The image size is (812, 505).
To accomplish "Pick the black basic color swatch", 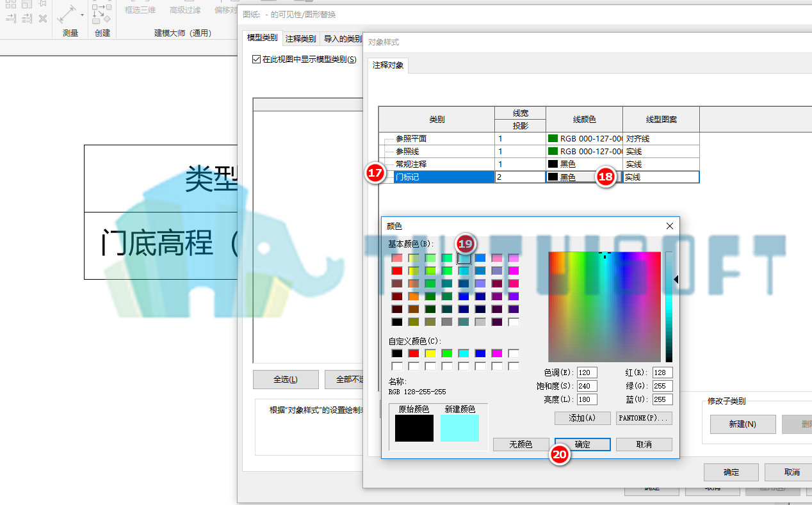I will pyautogui.click(x=397, y=322).
